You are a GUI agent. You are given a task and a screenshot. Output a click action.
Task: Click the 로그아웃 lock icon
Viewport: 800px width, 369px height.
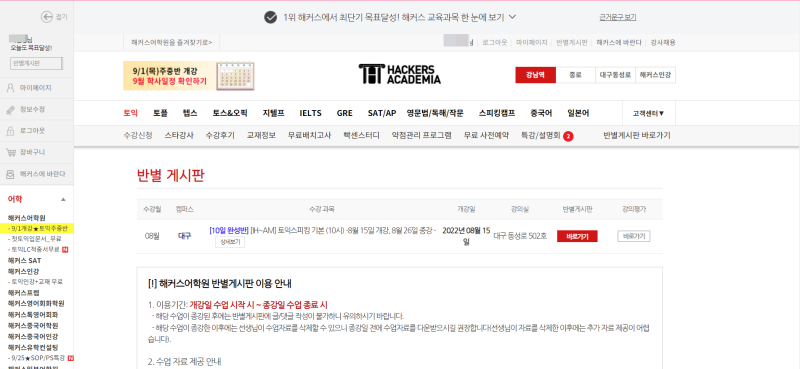[x=10, y=131]
